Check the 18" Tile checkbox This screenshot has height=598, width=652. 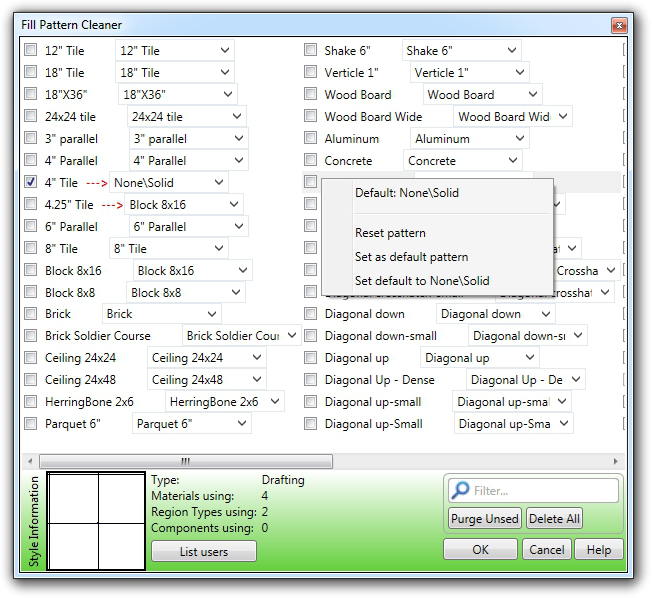click(30, 72)
